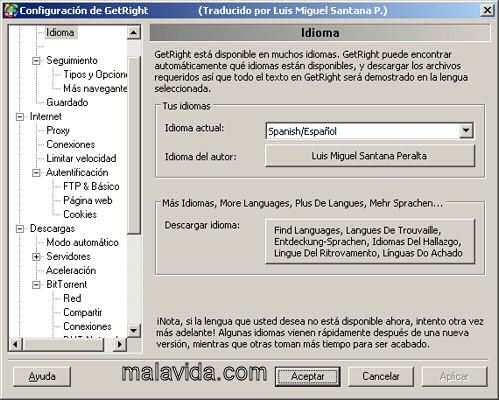Viewport: 499px width, 400px height.
Task: Click the Ayuda button
Action: [42, 377]
